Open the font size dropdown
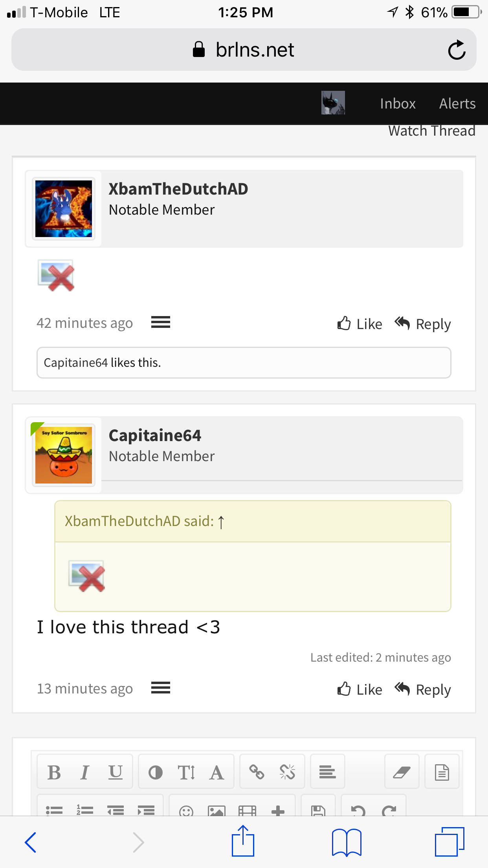Viewport: 488px width, 868px height. 186,772
